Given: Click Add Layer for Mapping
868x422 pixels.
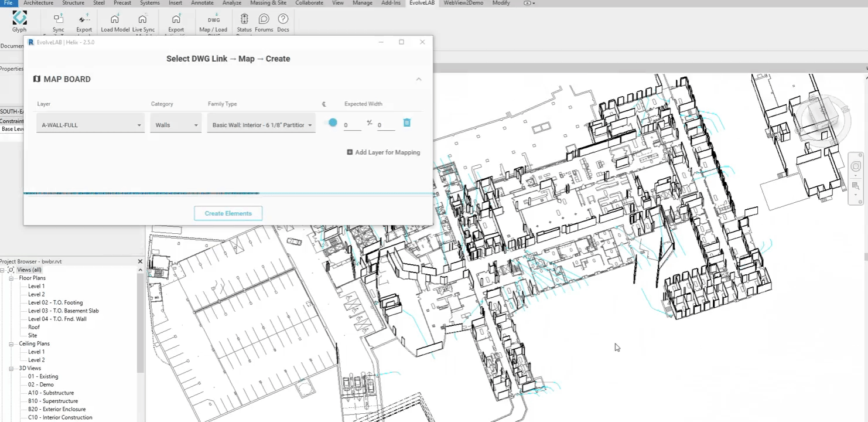Looking at the screenshot, I should click(x=384, y=152).
